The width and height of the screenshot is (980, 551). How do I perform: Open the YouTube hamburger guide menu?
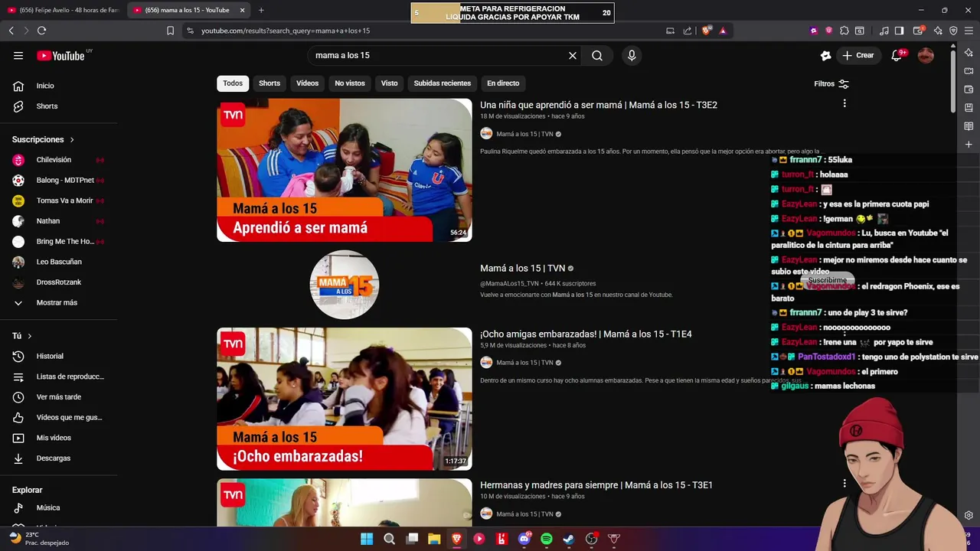[x=18, y=55]
